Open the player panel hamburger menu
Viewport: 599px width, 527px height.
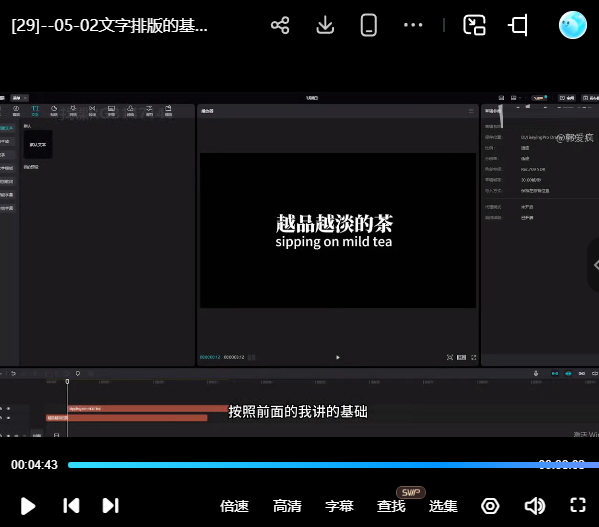pos(471,111)
